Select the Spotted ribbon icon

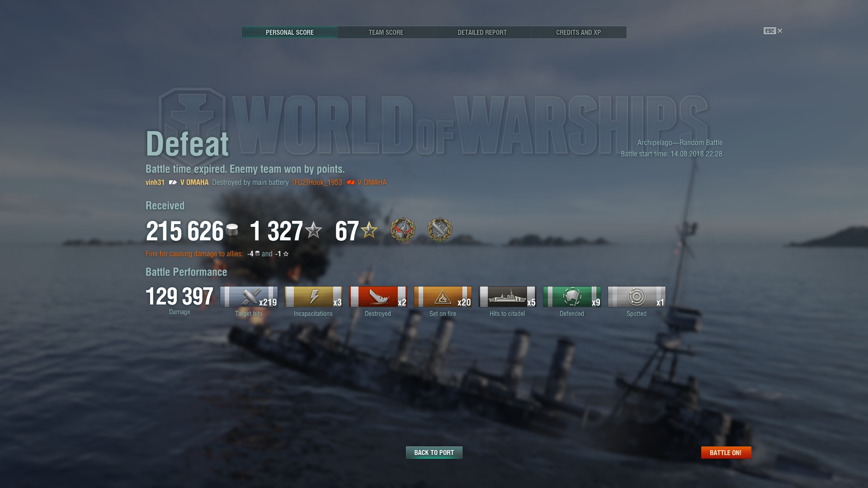[637, 296]
